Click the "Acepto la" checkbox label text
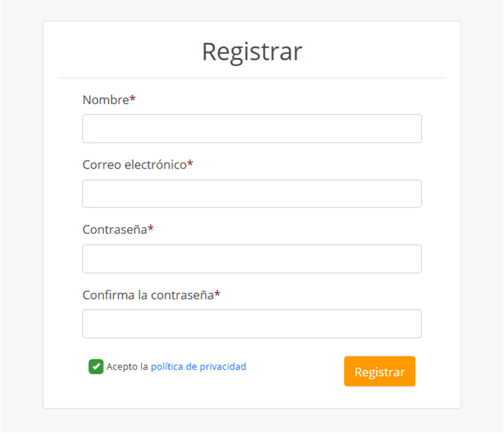Screen dimensions: 504x434 point(127,367)
